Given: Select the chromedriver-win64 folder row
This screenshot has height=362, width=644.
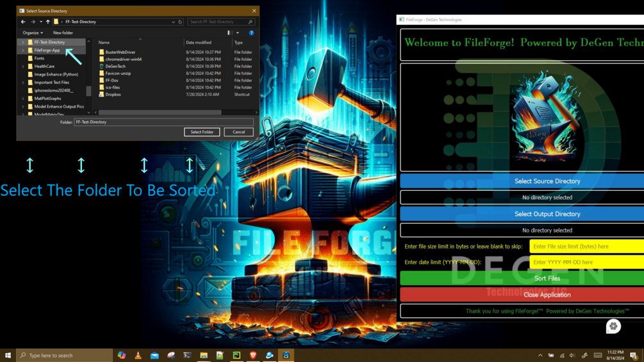Looking at the screenshot, I should (x=177, y=59).
